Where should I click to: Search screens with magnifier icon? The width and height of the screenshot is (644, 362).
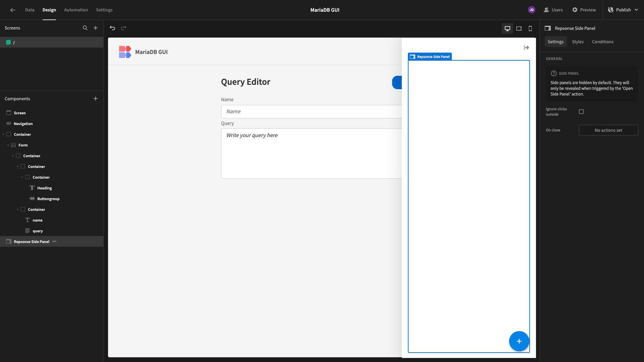(x=85, y=28)
